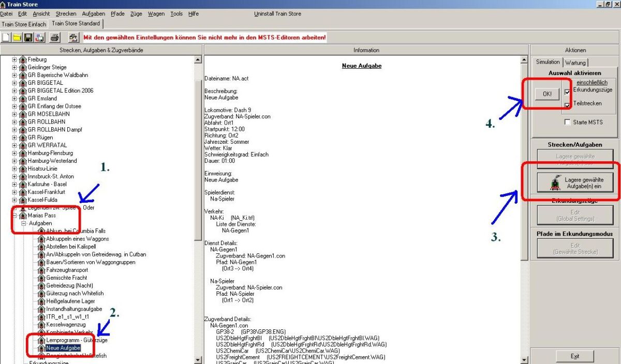Expand the Freiburg route node

(14, 59)
